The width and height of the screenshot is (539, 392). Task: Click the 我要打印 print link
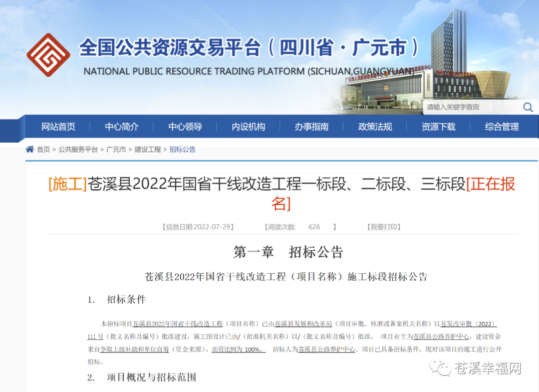pyautogui.click(x=384, y=227)
